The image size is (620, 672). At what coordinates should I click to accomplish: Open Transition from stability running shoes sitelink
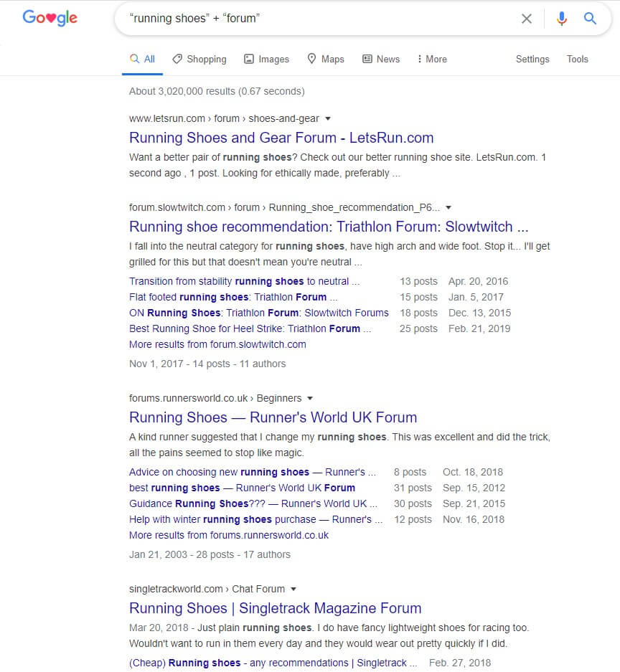click(x=245, y=281)
